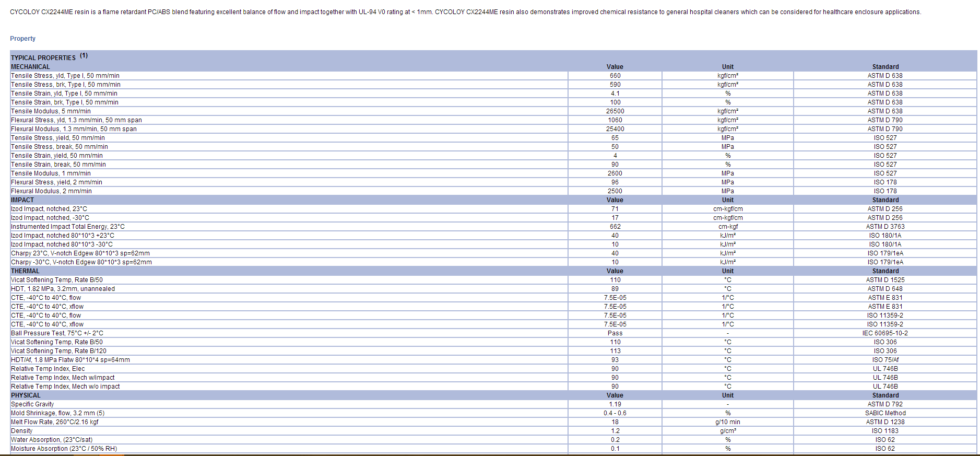The width and height of the screenshot is (980, 456).
Task: Click 'Izod Impact, notched, 23°C' label
Action: [x=49, y=209]
